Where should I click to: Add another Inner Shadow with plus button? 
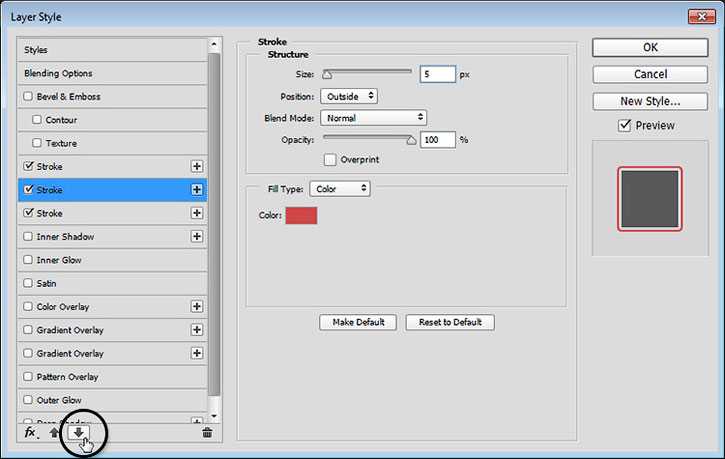coord(197,236)
